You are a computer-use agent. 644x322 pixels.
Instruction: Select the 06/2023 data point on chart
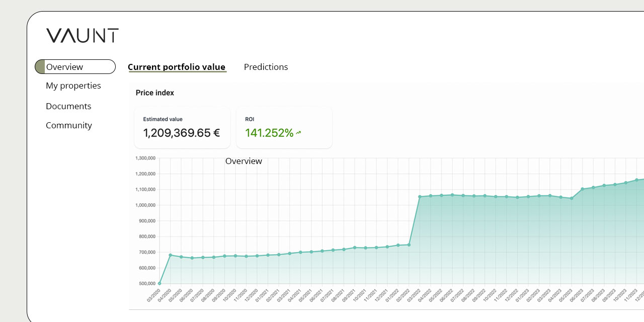(x=583, y=189)
